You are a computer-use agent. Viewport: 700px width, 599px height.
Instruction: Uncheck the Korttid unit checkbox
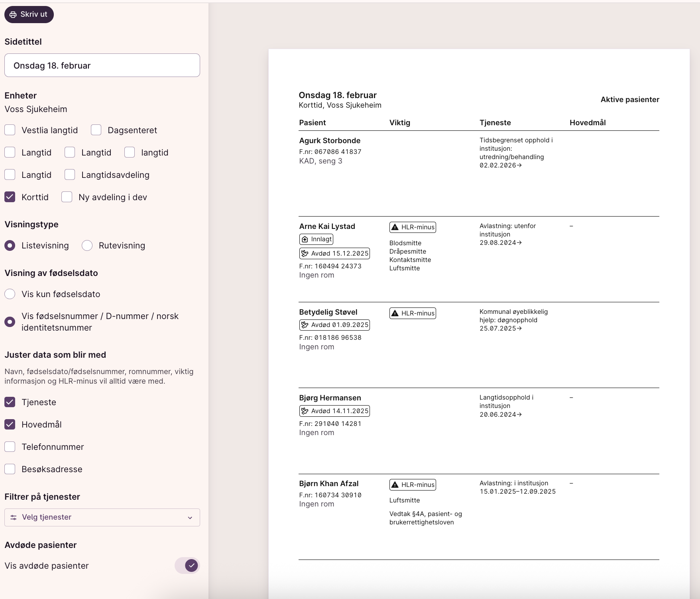(10, 197)
